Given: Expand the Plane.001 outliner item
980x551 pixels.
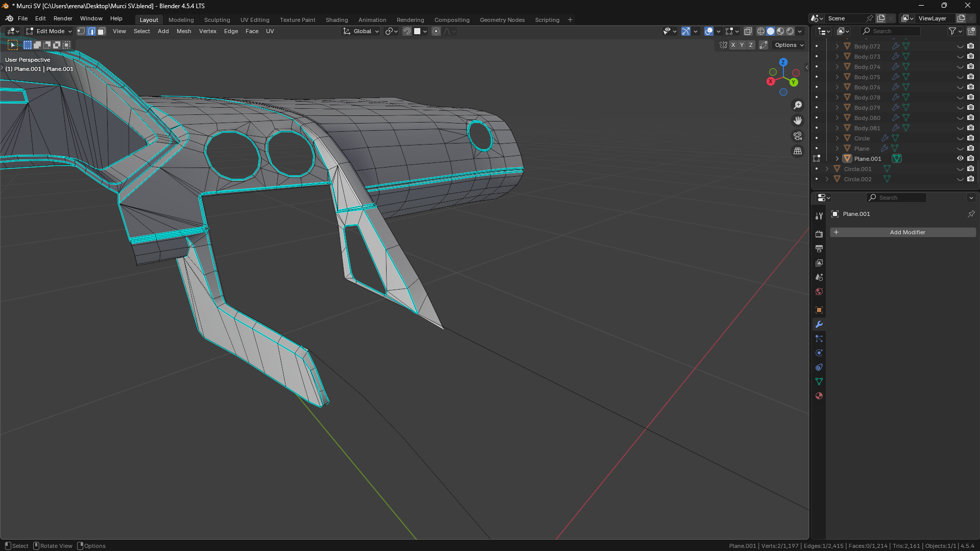Looking at the screenshot, I should (837, 159).
